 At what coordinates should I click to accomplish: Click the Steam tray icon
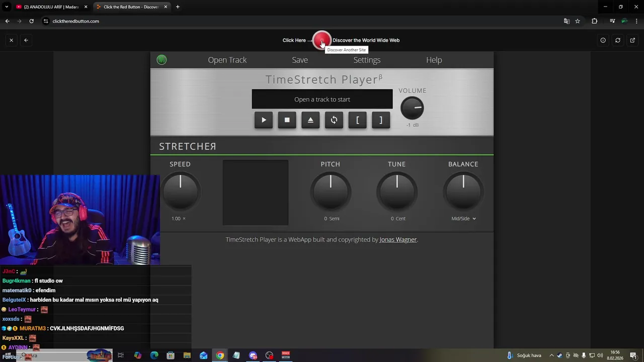(559, 355)
